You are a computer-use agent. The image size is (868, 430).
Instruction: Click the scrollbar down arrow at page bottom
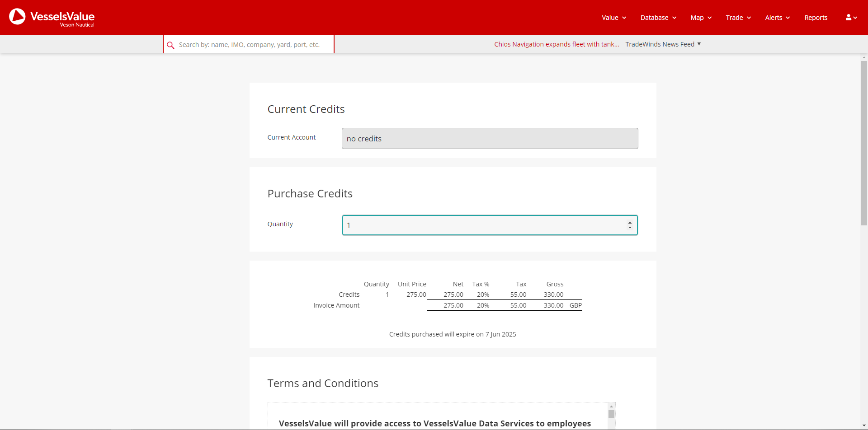point(864,426)
